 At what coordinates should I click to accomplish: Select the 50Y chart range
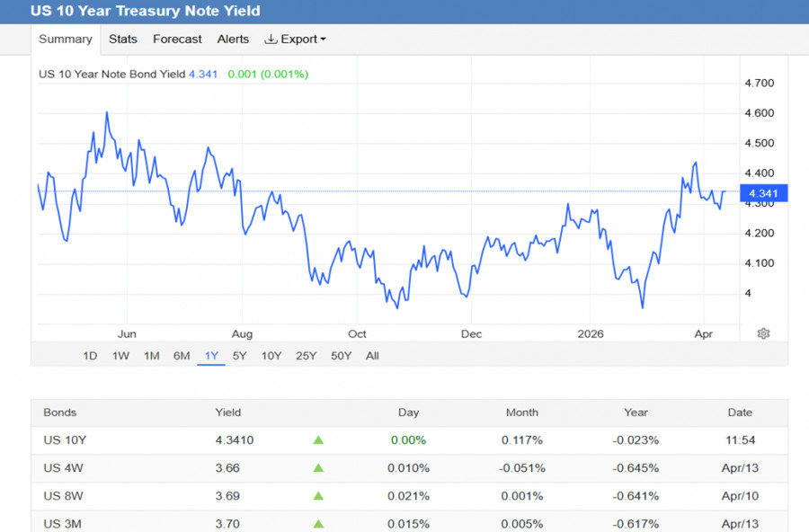tap(341, 356)
